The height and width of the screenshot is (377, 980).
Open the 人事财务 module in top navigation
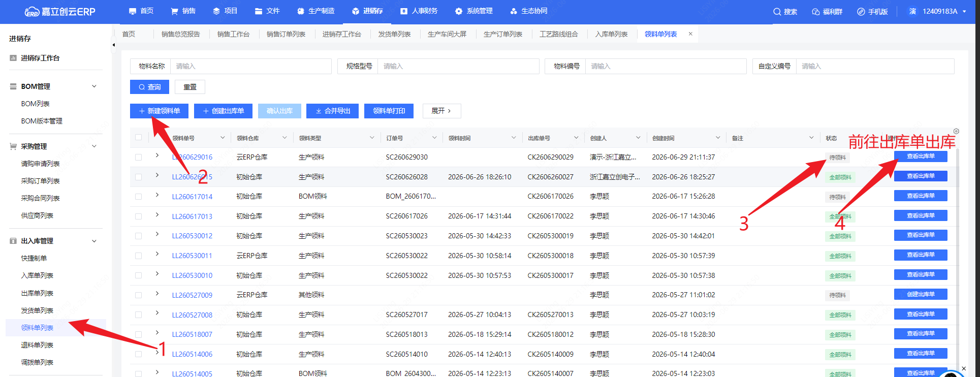tap(419, 11)
